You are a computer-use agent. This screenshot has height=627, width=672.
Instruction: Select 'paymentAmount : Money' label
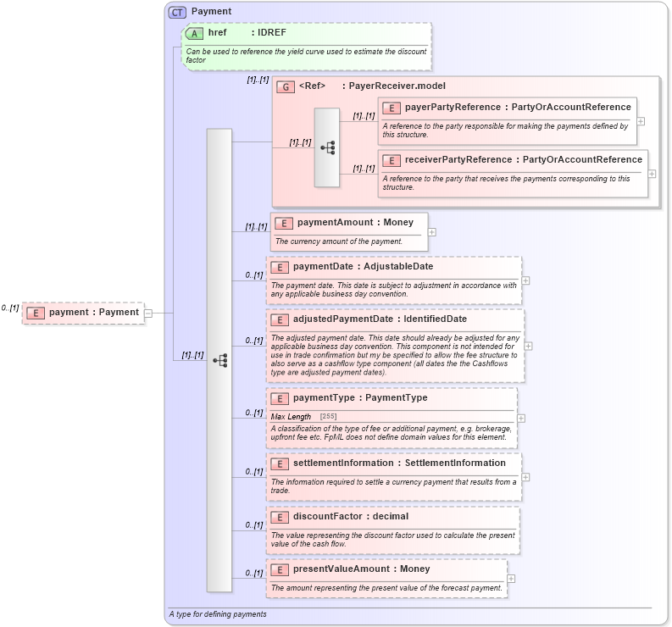355,223
